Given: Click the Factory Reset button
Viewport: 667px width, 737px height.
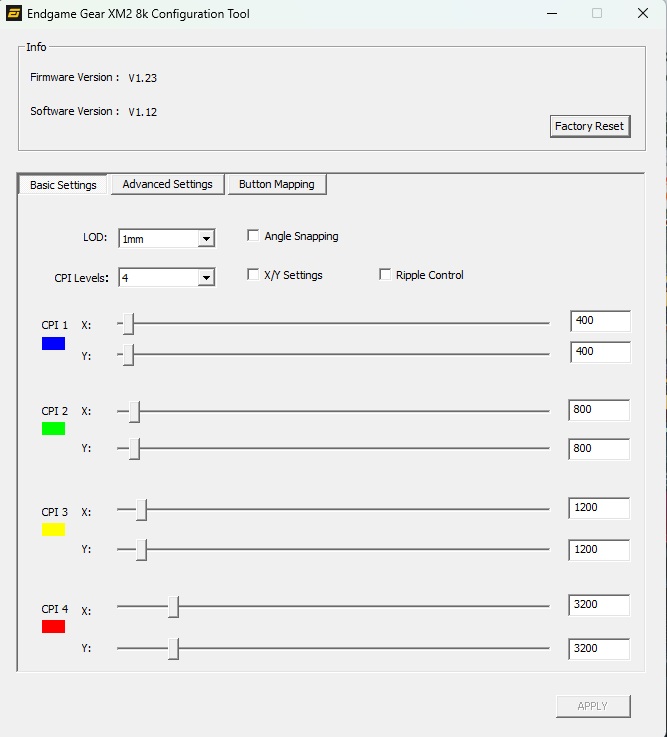Looking at the screenshot, I should [x=590, y=126].
